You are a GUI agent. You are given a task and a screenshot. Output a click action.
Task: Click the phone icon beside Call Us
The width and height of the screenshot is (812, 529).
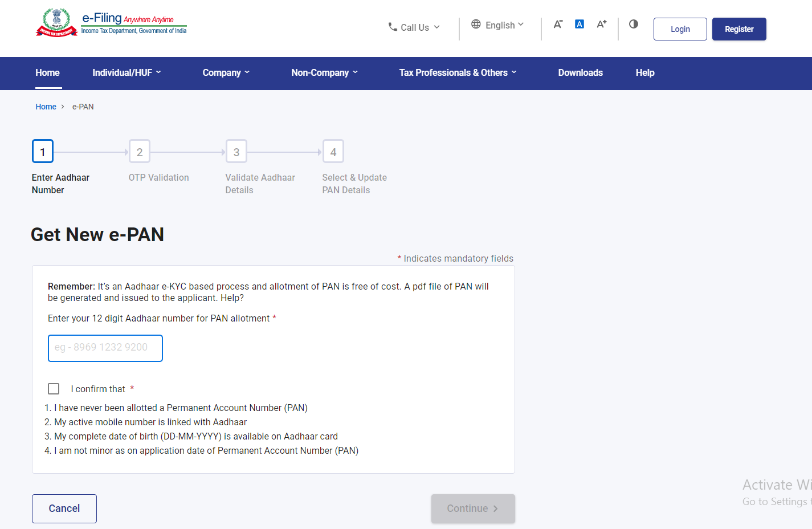click(x=393, y=27)
